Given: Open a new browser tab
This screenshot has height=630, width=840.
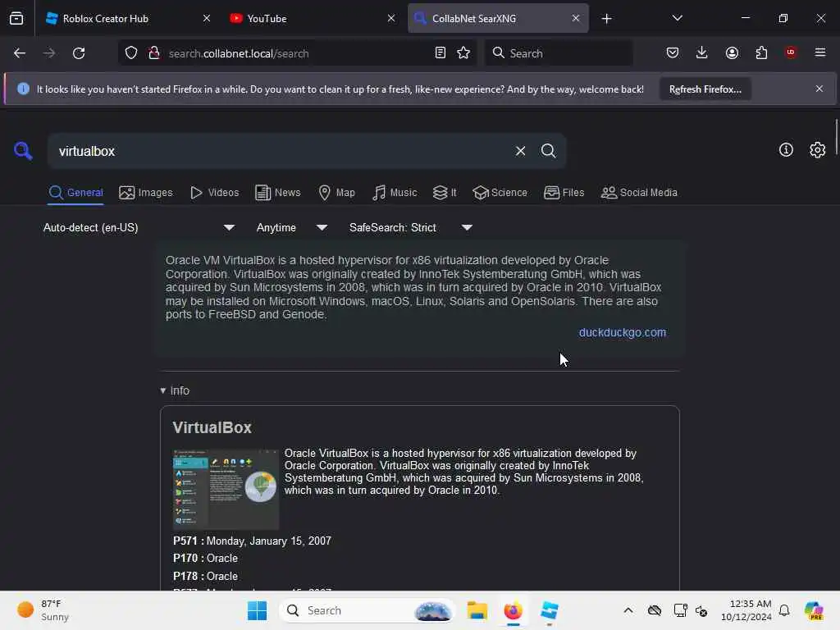Looking at the screenshot, I should pyautogui.click(x=606, y=19).
